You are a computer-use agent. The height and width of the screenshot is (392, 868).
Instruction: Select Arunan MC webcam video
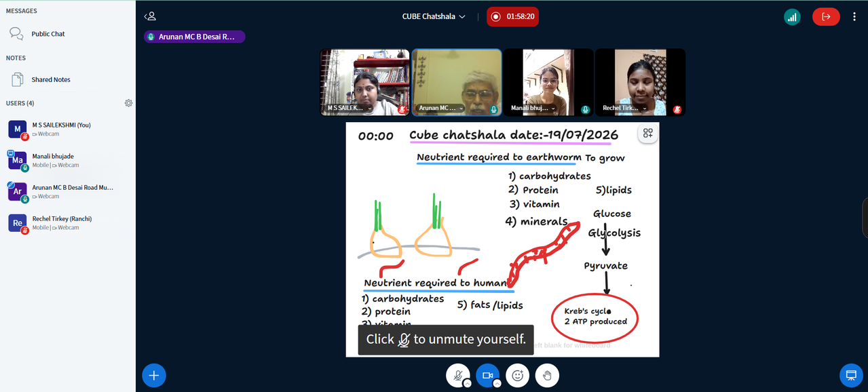click(457, 82)
